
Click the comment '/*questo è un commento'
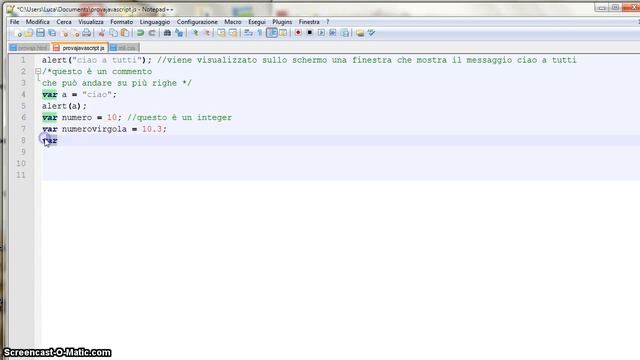97,71
